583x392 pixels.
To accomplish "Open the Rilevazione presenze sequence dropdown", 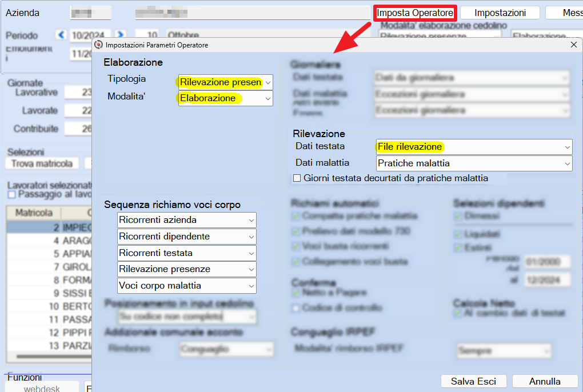I will (187, 269).
